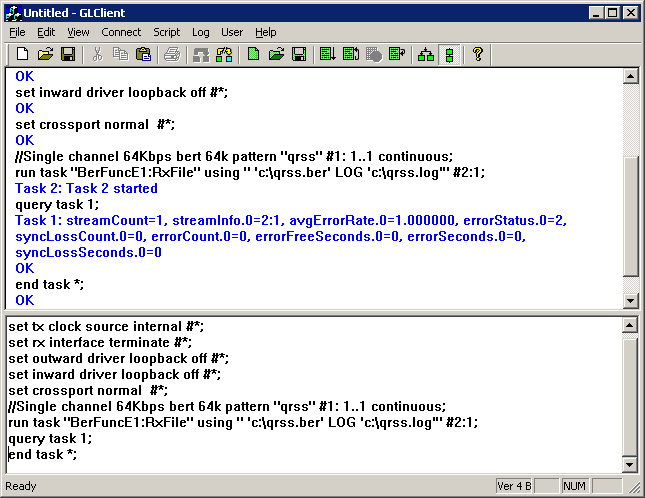Minimize the GLClient window
Image resolution: width=645 pixels, height=498 pixels.
tap(596, 13)
